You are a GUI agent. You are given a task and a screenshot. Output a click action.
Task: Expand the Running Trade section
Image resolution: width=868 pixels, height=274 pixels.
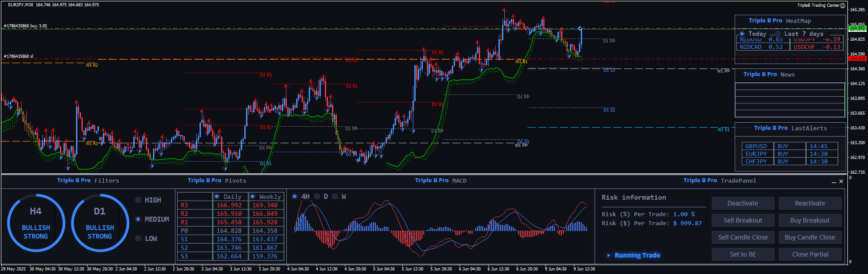tap(608, 255)
